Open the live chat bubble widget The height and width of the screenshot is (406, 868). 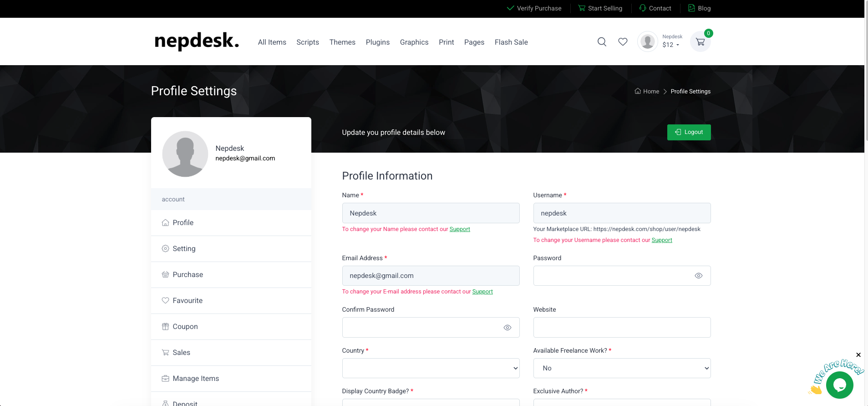(x=839, y=385)
